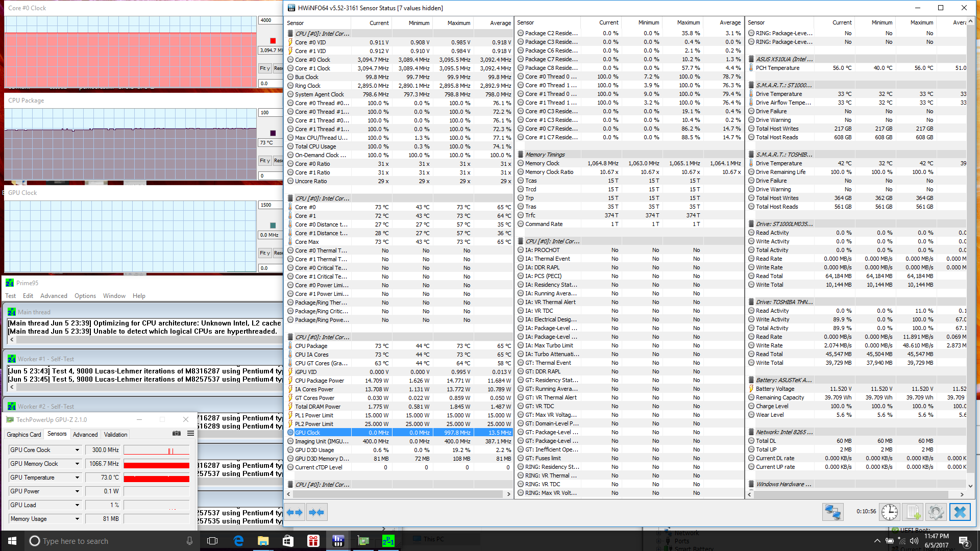The width and height of the screenshot is (980, 551).
Task: Click the network remote monitoring computers icon
Action: (x=832, y=512)
